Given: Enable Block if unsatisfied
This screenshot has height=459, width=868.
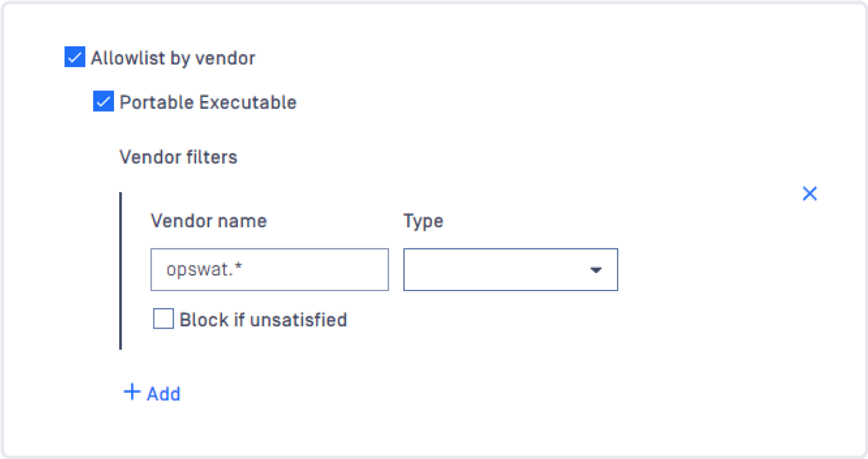Looking at the screenshot, I should click(163, 319).
